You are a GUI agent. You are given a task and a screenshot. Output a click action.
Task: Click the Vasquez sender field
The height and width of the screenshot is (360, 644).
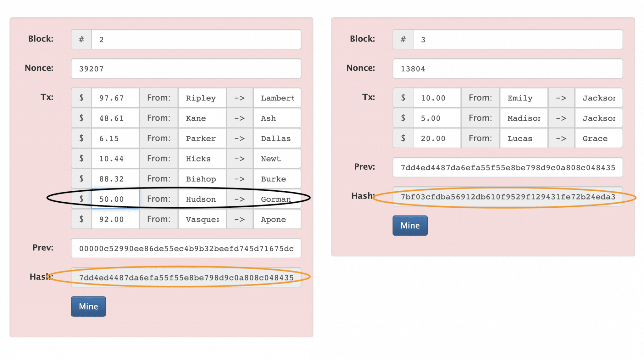click(x=202, y=219)
